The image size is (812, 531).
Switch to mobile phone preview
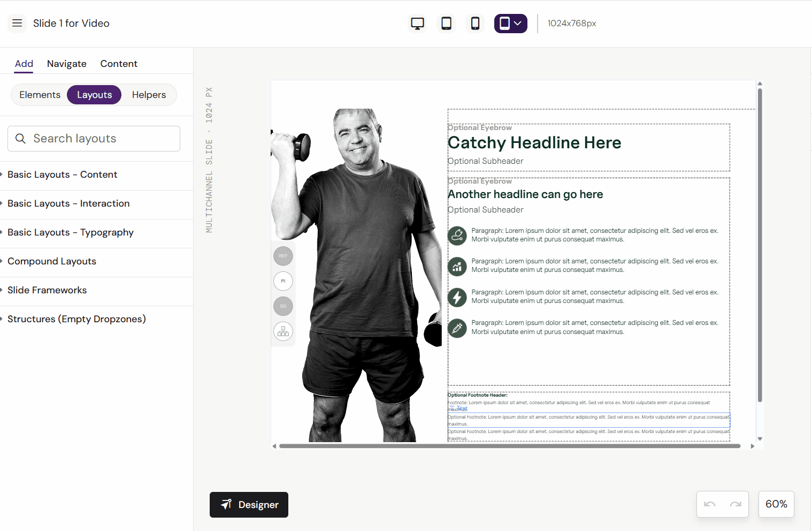point(475,24)
